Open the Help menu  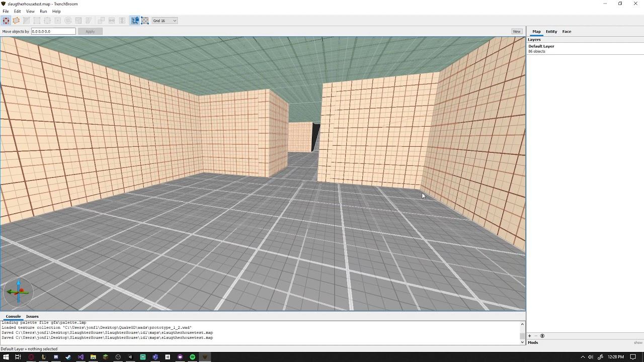click(x=56, y=11)
